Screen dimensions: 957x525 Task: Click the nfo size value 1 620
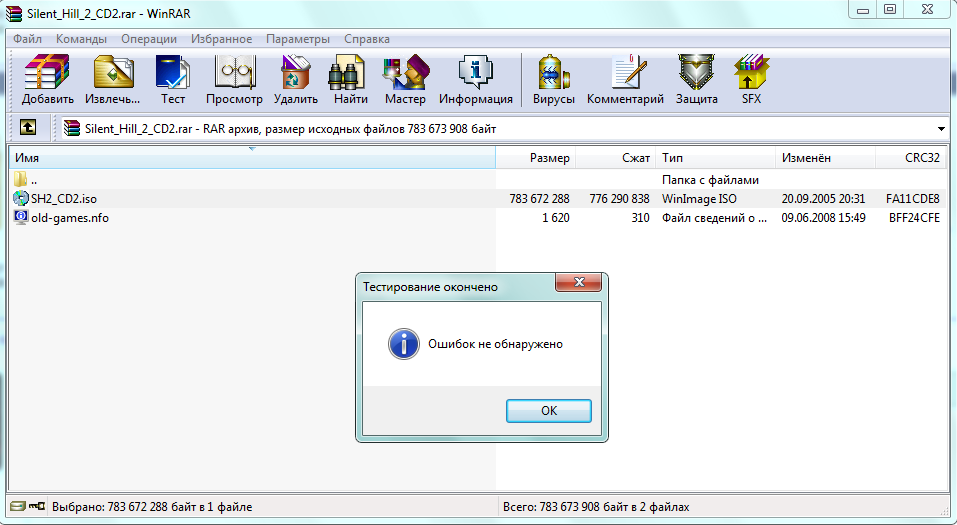pyautogui.click(x=555, y=218)
